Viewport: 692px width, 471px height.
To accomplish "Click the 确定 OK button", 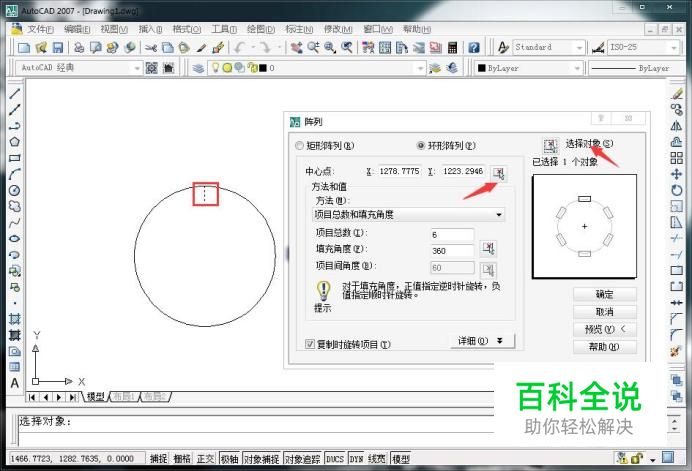I will tap(604, 294).
